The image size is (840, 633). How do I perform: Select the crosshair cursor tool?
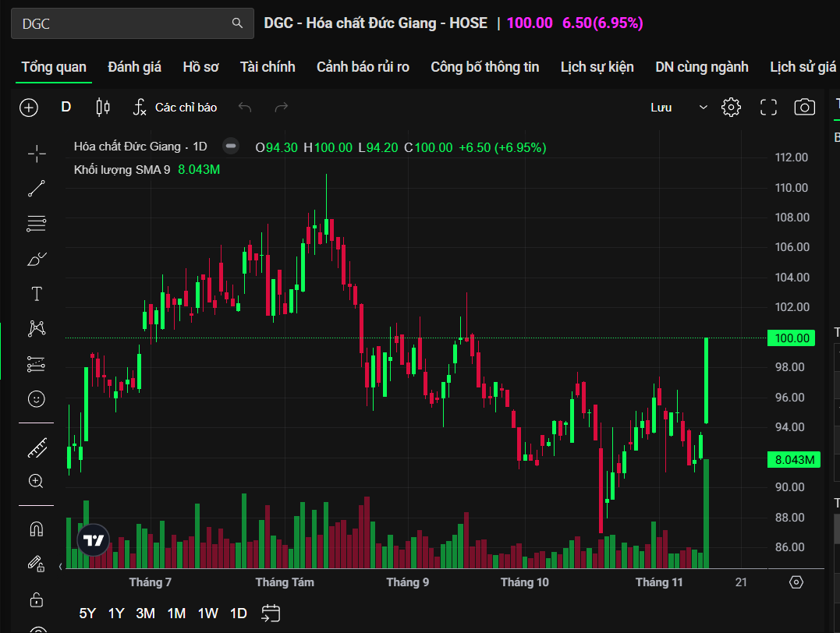[x=37, y=154]
